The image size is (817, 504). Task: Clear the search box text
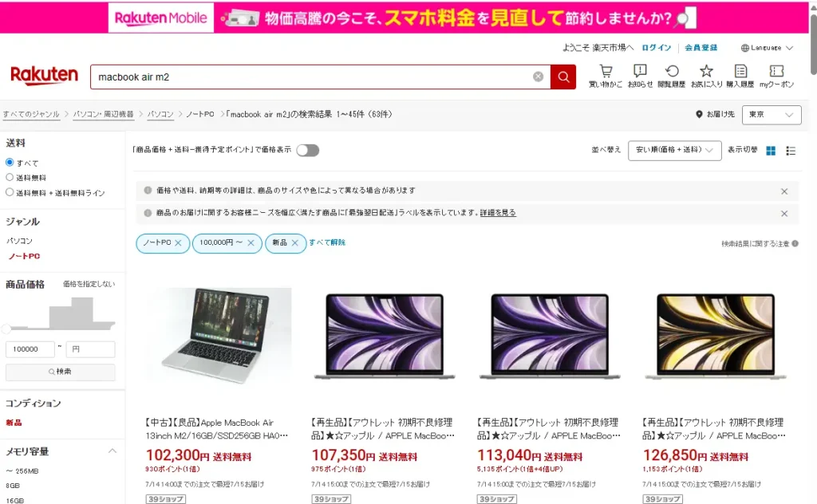[x=539, y=77]
